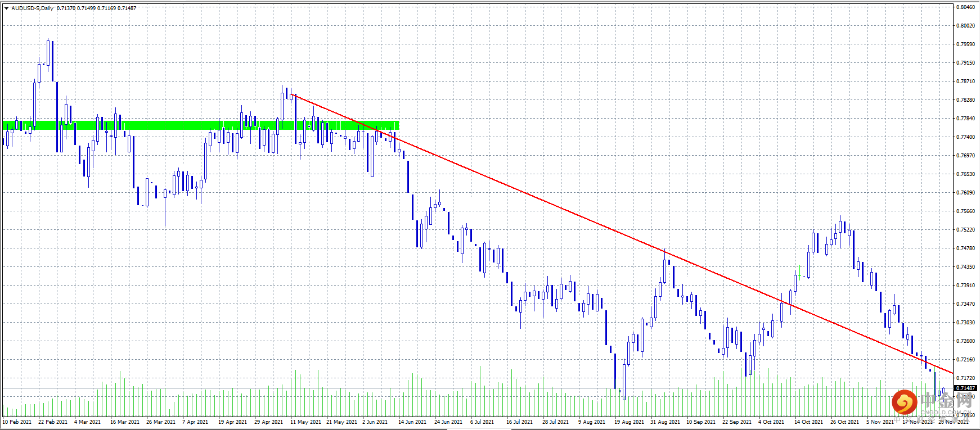Click the 5 Nov 2021 date label
This screenshot has height=430, width=980.
[880, 422]
